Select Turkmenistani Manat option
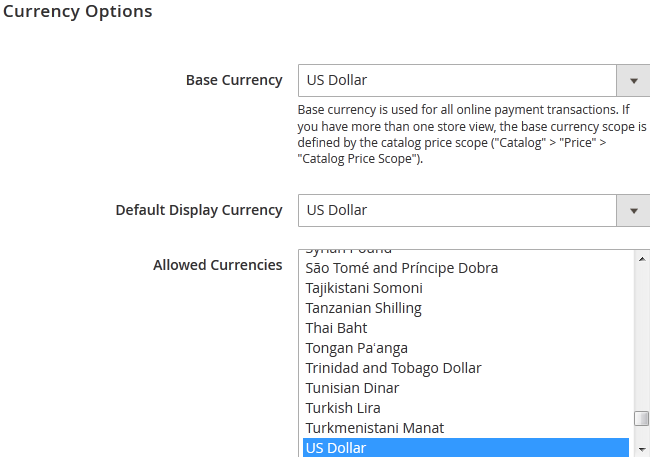The height and width of the screenshot is (457, 650). point(375,428)
